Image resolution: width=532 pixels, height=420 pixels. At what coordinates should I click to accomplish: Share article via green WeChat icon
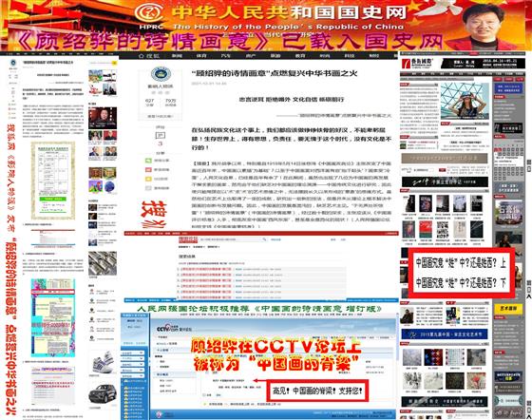[x=148, y=161]
